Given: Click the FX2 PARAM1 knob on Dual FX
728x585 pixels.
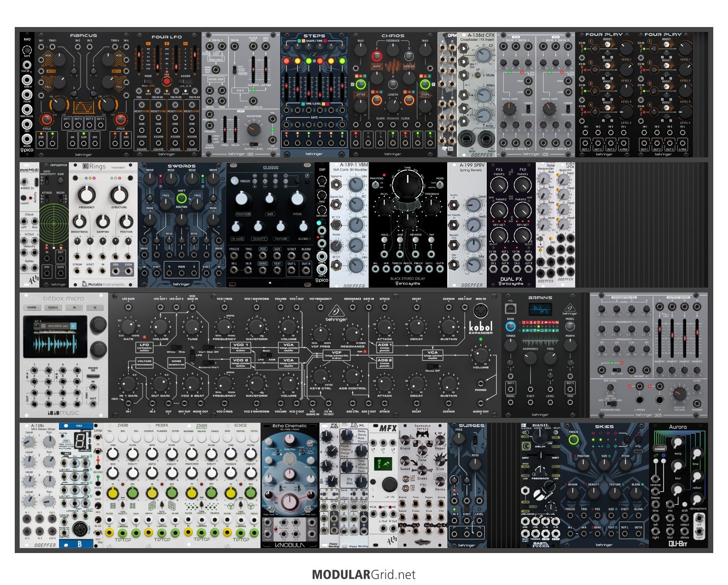Looking at the screenshot, I should click(523, 185).
